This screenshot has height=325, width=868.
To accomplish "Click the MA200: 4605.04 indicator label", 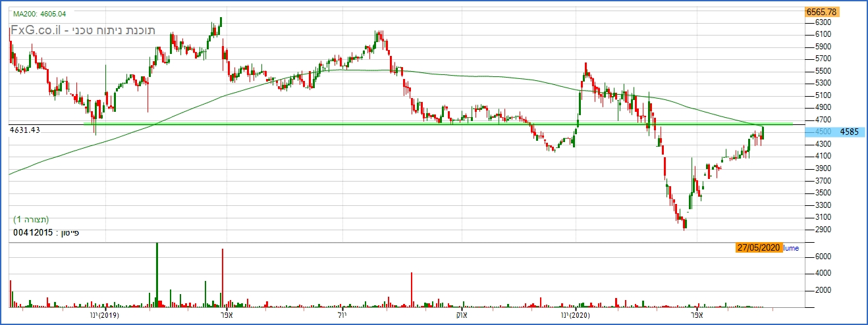I will [40, 13].
